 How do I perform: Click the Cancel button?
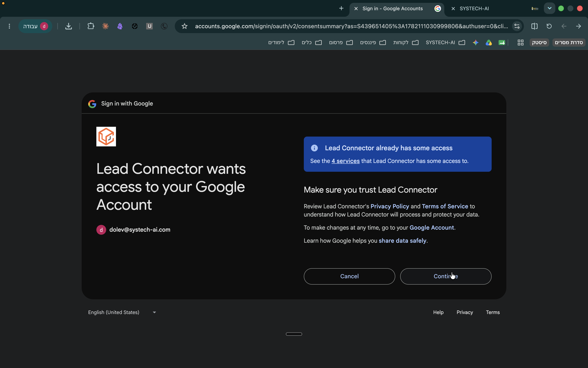(349, 276)
